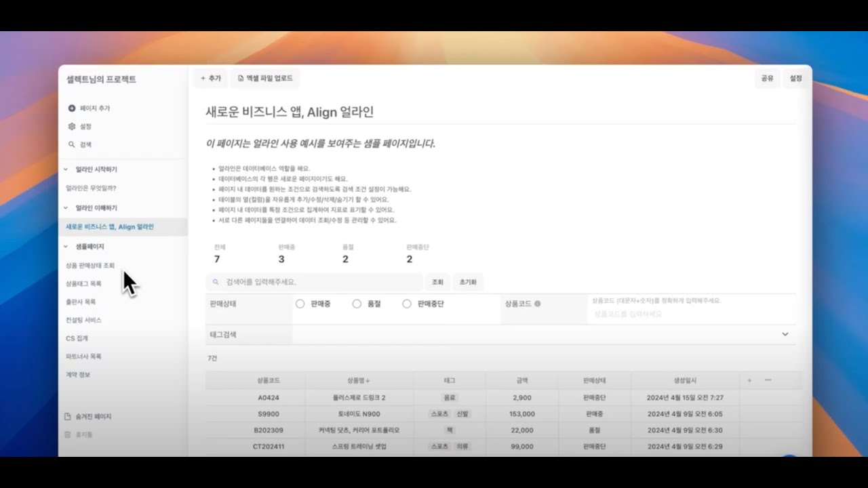Click the 초기화 button

[468, 282]
